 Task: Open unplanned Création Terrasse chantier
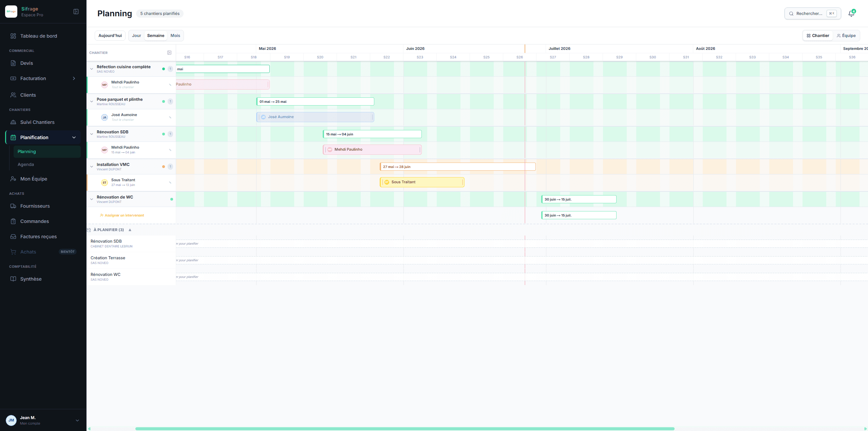point(131,260)
